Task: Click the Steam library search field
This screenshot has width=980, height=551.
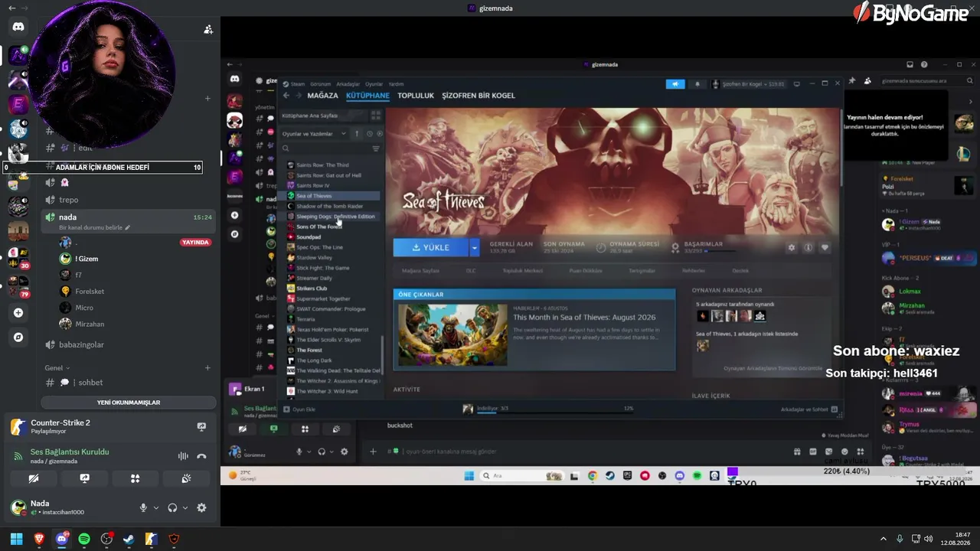Action: [328, 148]
